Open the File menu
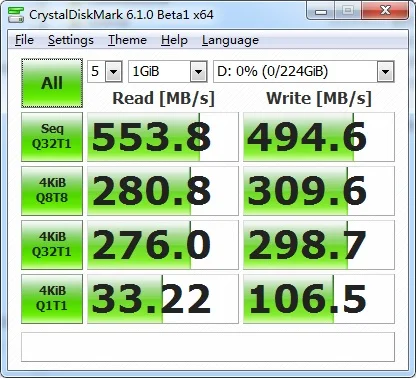The width and height of the screenshot is (420, 379). 24,40
